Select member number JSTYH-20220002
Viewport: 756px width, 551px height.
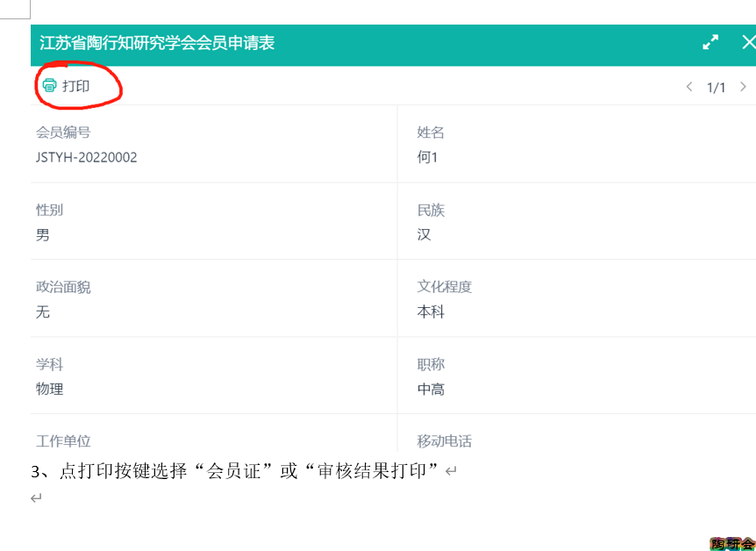[x=86, y=157]
